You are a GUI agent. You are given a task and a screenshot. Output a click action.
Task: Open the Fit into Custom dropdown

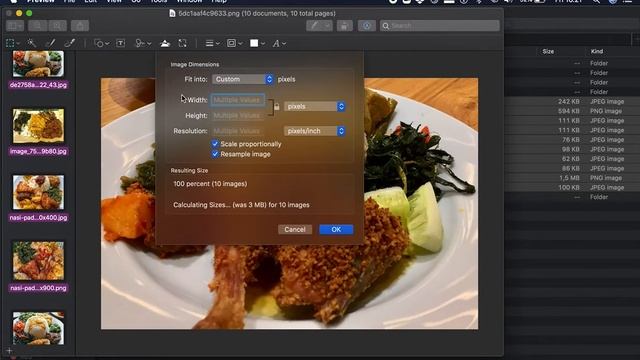click(x=242, y=79)
